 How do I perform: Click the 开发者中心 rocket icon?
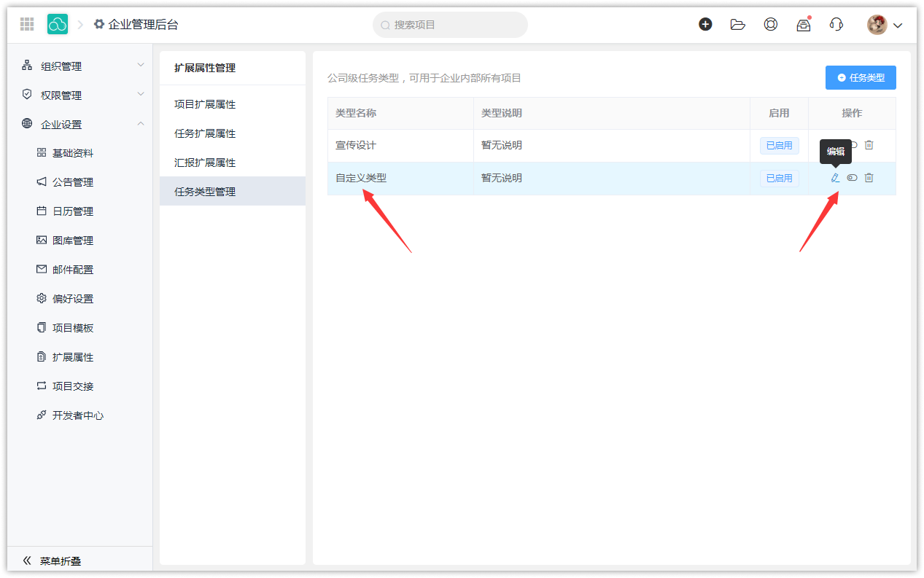[42, 415]
